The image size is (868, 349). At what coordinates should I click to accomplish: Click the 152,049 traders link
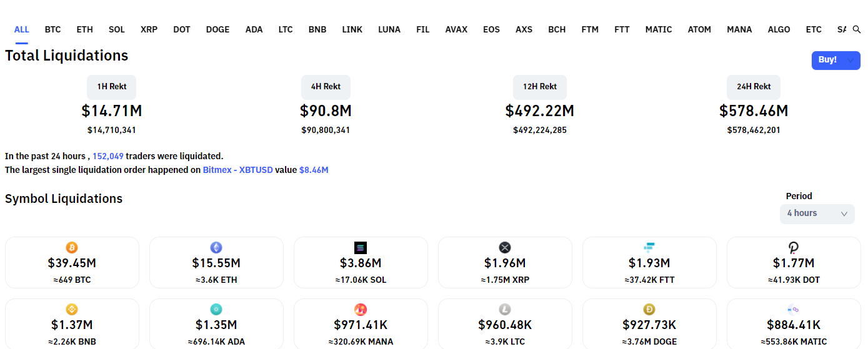coord(108,156)
